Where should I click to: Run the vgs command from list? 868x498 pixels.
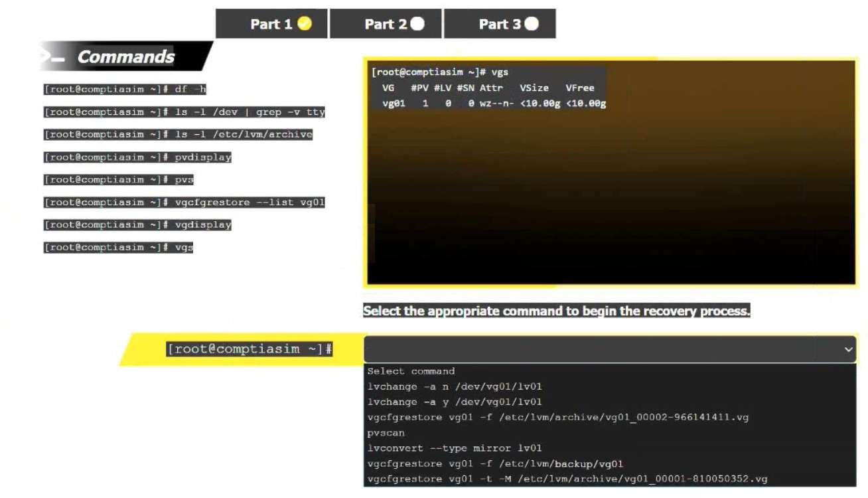coord(119,248)
